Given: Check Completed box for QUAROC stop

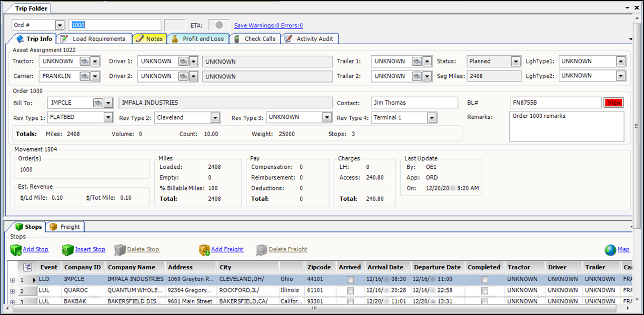Looking at the screenshot, I should point(484,291).
